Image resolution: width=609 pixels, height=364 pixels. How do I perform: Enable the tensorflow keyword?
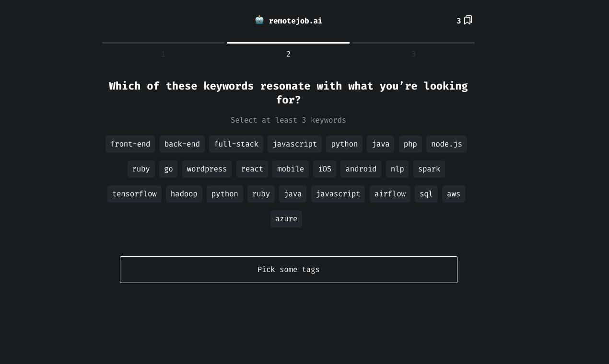134,193
